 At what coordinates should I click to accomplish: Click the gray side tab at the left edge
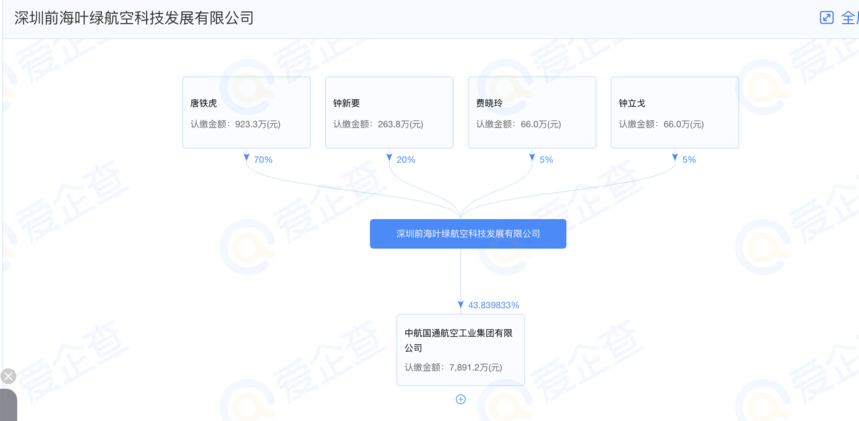click(x=8, y=405)
